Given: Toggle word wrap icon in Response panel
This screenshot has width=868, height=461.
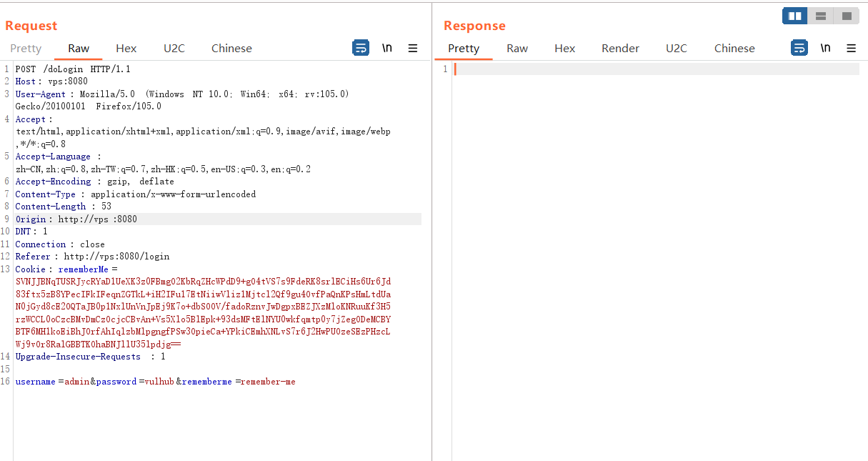Looking at the screenshot, I should click(x=799, y=48).
